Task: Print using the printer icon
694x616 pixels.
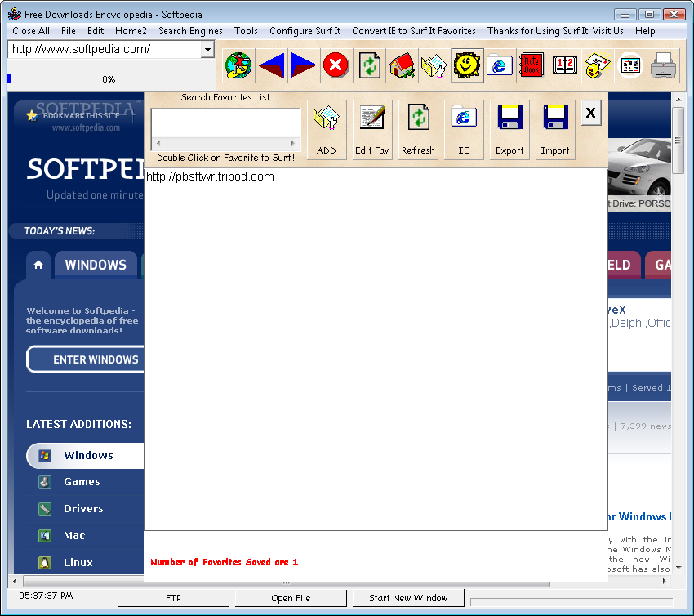Action: (x=663, y=65)
